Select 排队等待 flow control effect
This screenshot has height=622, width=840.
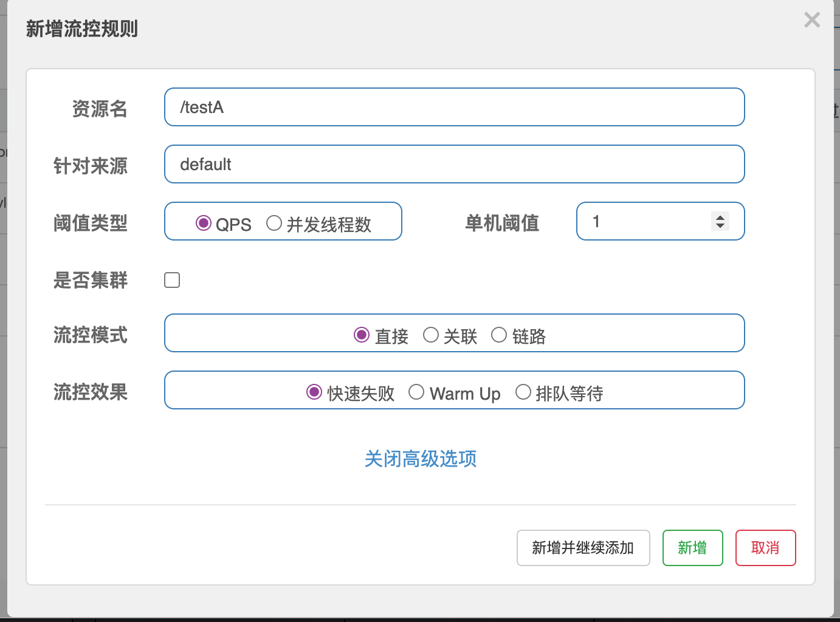coord(523,392)
